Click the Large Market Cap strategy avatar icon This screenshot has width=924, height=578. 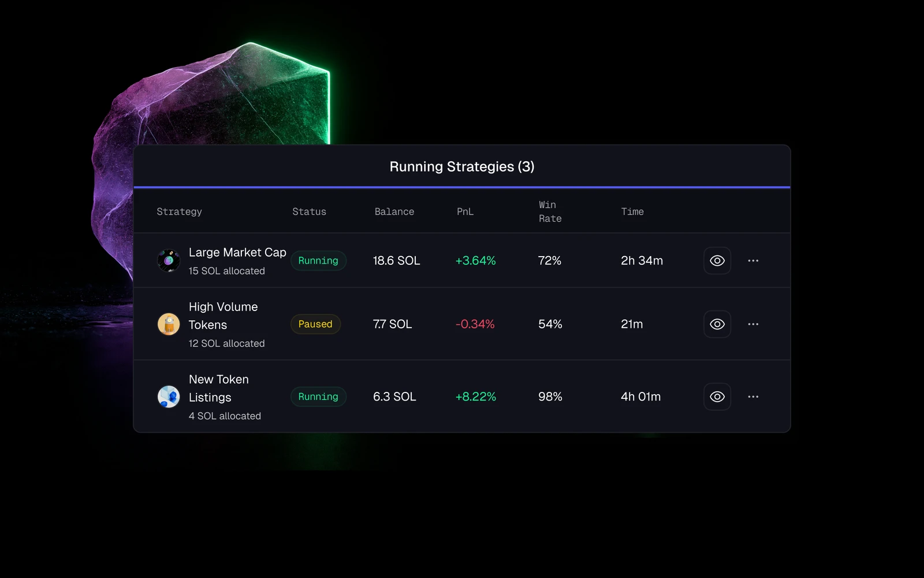[169, 261]
